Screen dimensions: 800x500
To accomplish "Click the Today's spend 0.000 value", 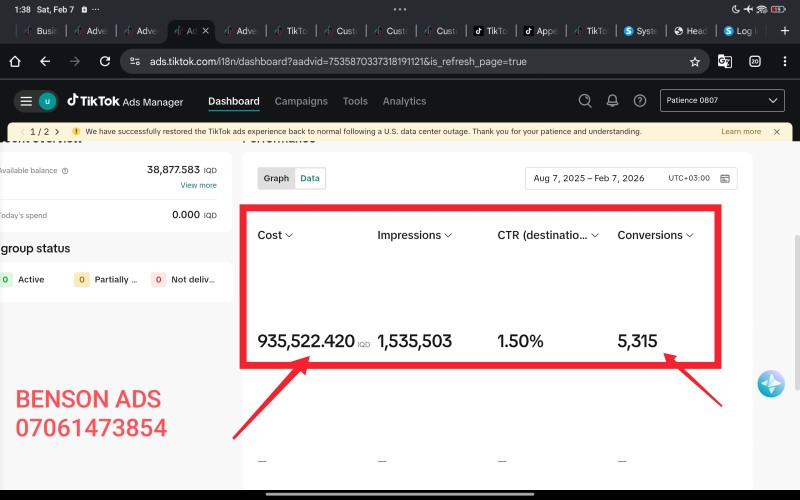I will click(194, 215).
